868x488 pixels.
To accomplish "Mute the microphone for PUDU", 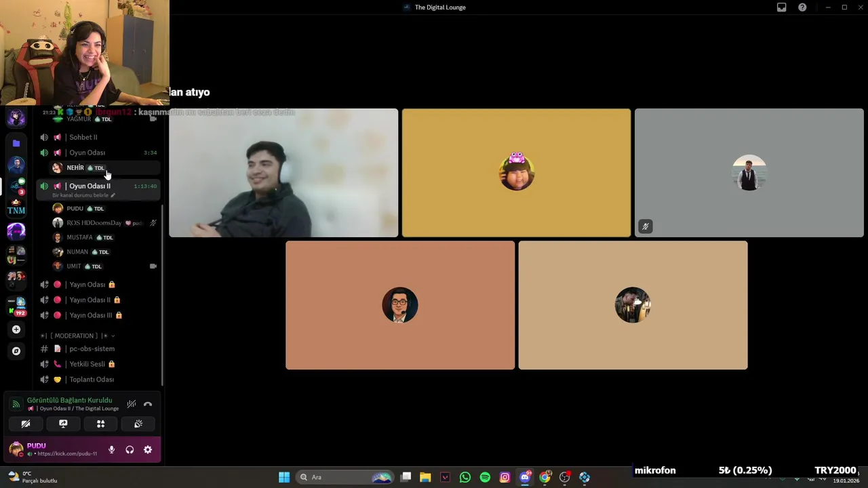I will click(x=111, y=449).
